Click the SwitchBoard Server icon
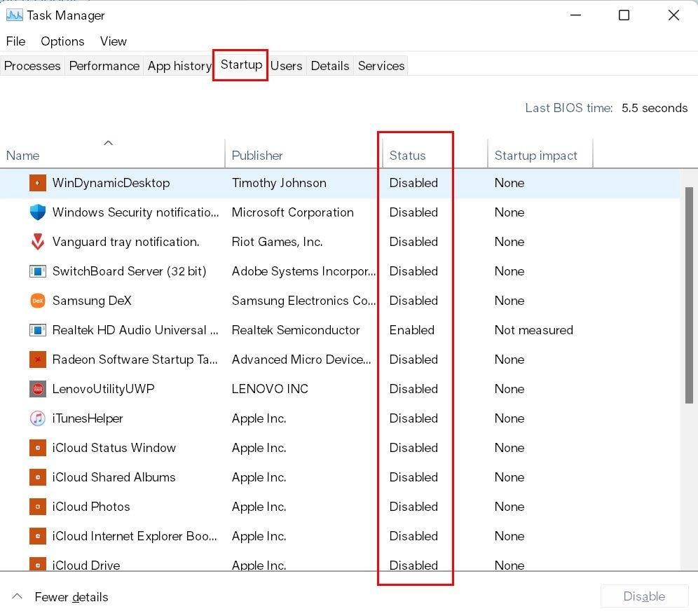Screen dimensions: 698x616 coord(38,271)
